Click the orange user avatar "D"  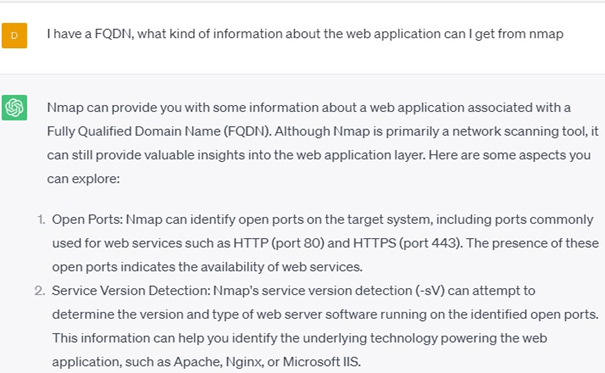tap(14, 35)
